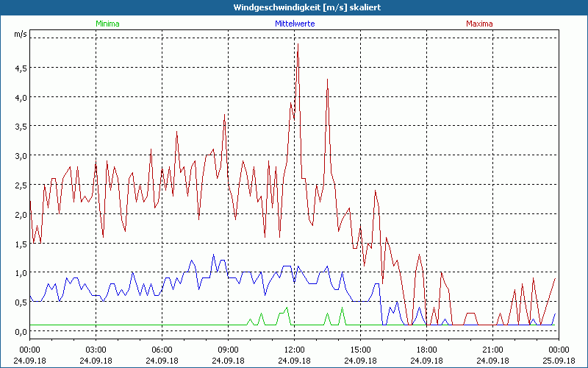The height and width of the screenshot is (368, 588).
Task: Select the 1,5 y-axis value label
Action: [21, 244]
